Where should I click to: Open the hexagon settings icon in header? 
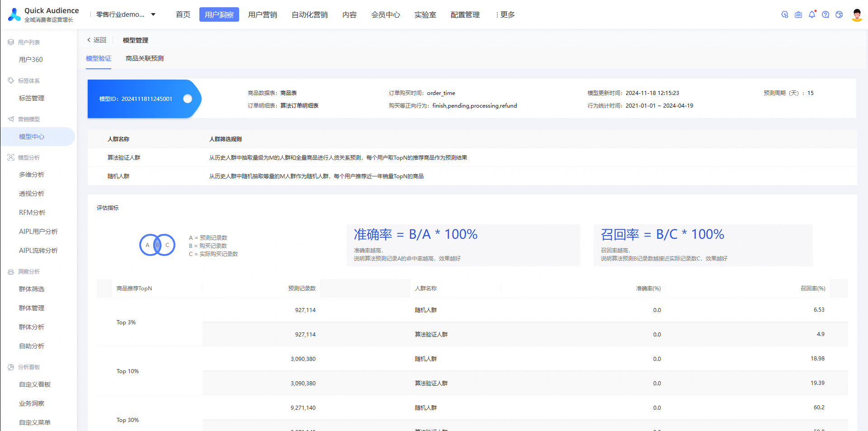point(785,14)
